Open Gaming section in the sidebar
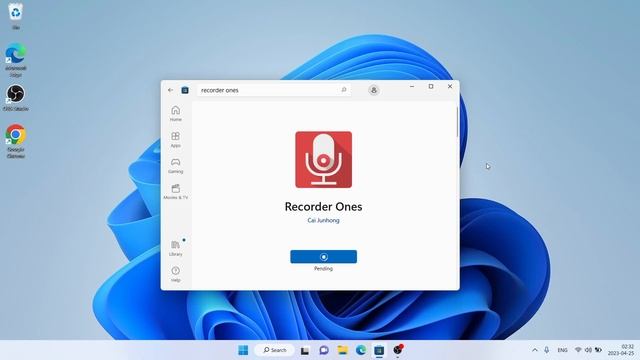The image size is (640, 360). (x=176, y=165)
